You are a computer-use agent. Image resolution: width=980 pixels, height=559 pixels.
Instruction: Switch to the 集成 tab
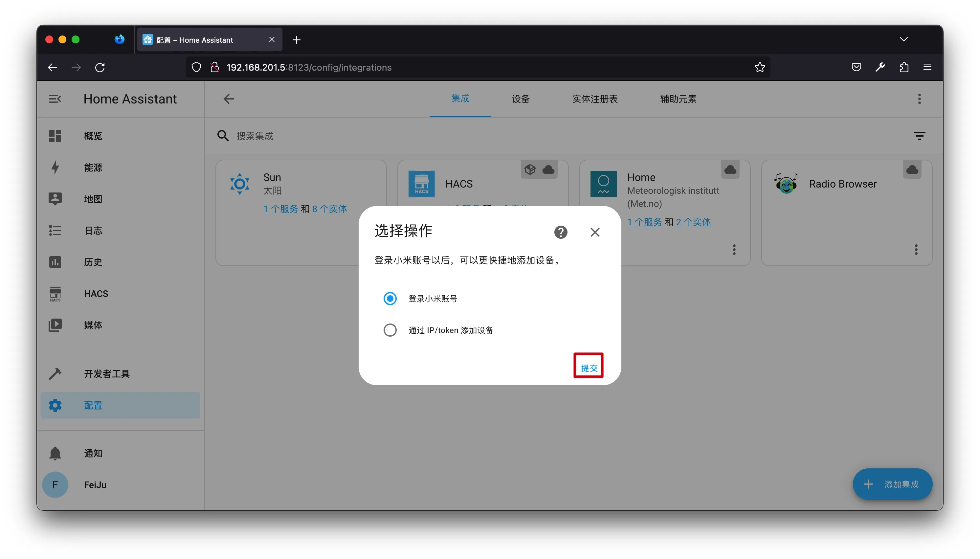click(x=460, y=99)
